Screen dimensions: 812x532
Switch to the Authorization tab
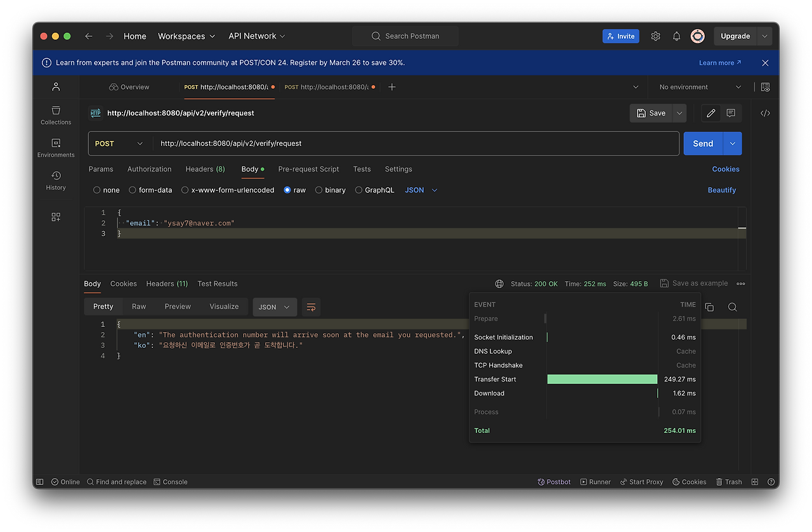pyautogui.click(x=149, y=169)
